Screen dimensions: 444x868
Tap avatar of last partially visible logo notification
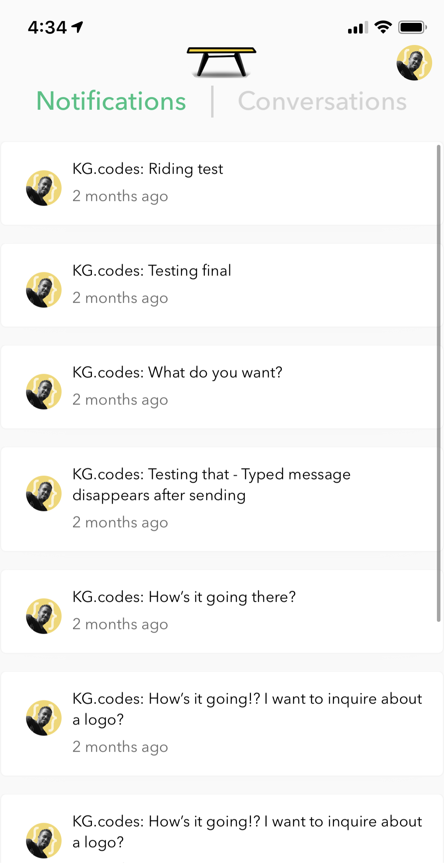click(44, 840)
